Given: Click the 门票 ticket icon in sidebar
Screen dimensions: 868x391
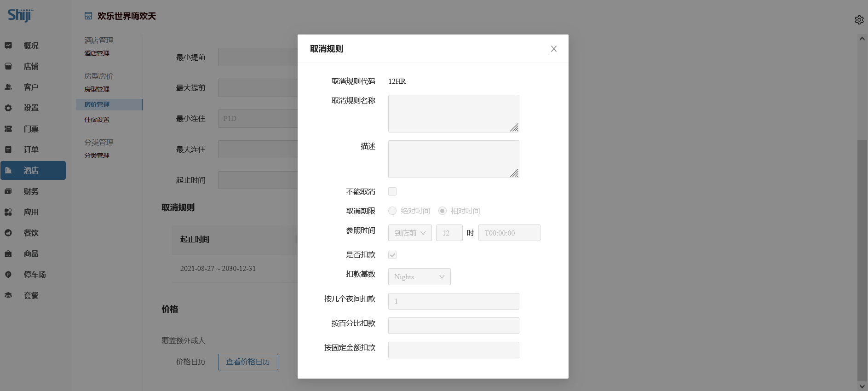Looking at the screenshot, I should 8,129.
